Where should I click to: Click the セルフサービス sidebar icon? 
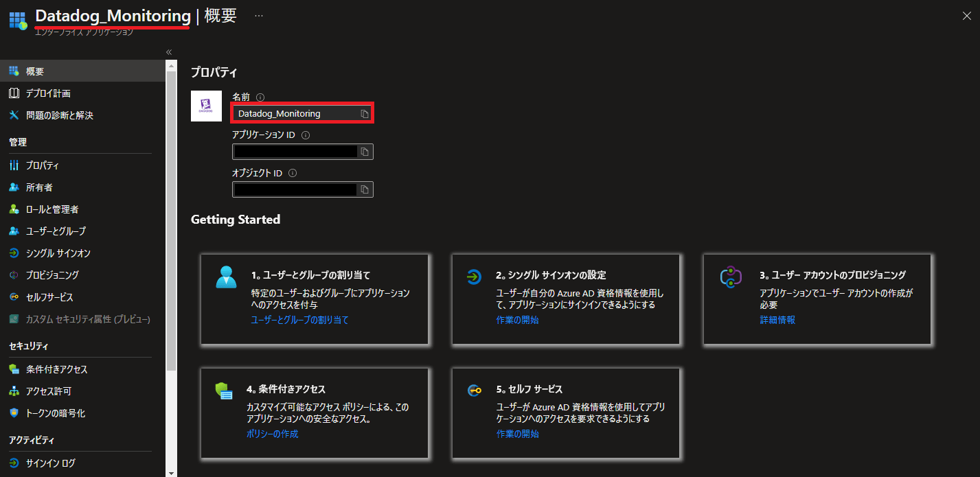point(14,297)
